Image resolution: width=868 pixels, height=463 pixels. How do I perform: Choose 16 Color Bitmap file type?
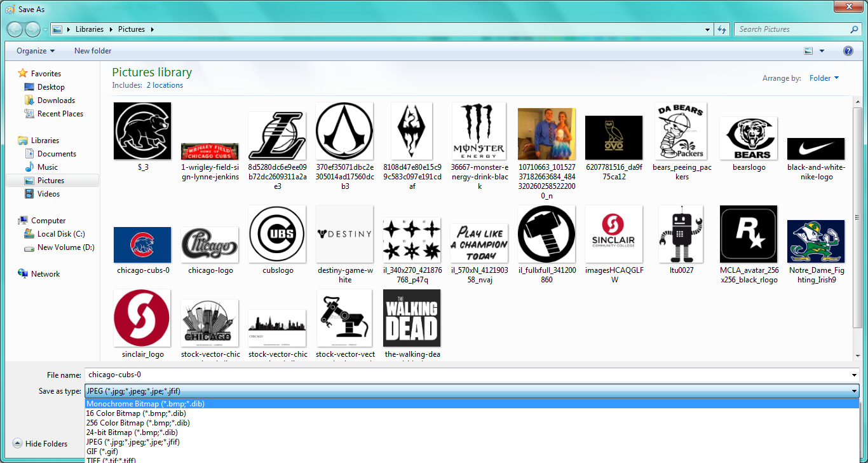tap(472, 413)
